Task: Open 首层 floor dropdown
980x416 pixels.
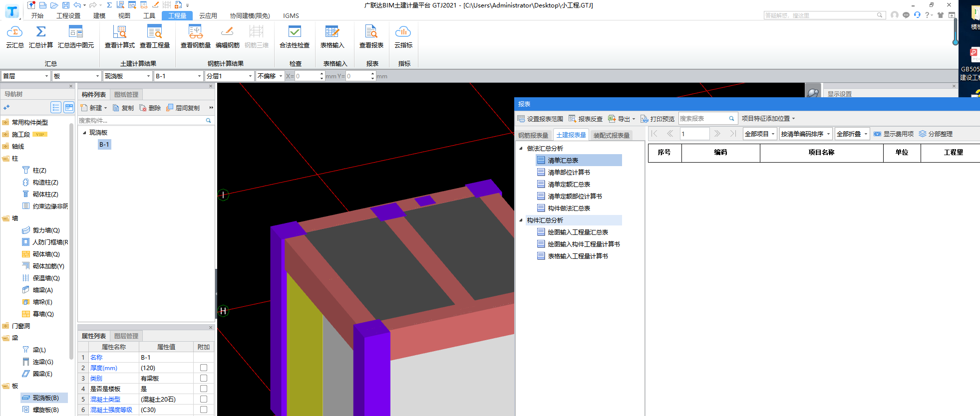Action: tap(25, 76)
